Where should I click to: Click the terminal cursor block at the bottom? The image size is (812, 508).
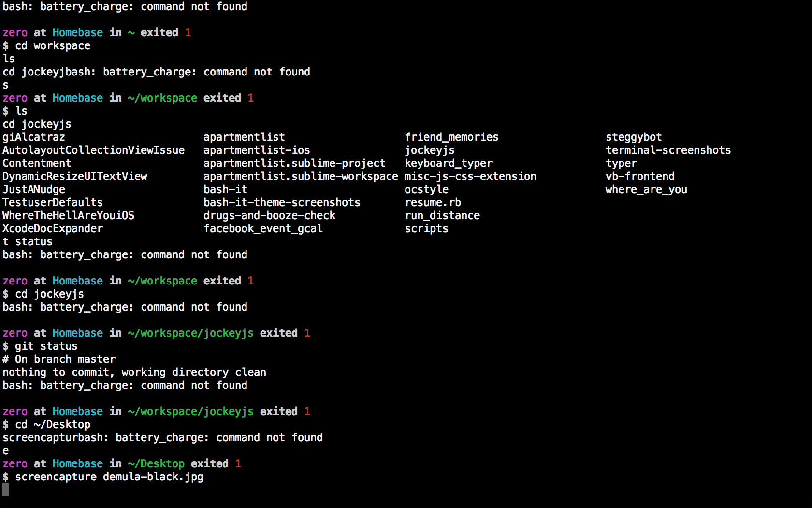tap(5, 490)
